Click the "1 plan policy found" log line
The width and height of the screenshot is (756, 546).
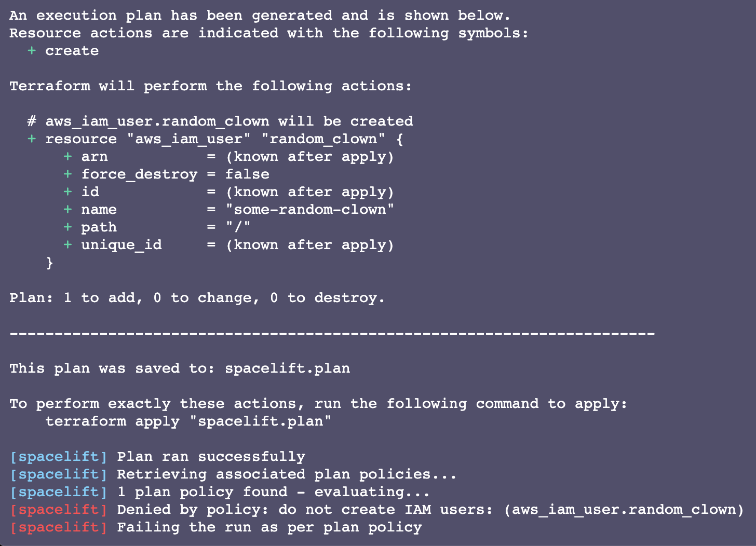[x=273, y=492]
